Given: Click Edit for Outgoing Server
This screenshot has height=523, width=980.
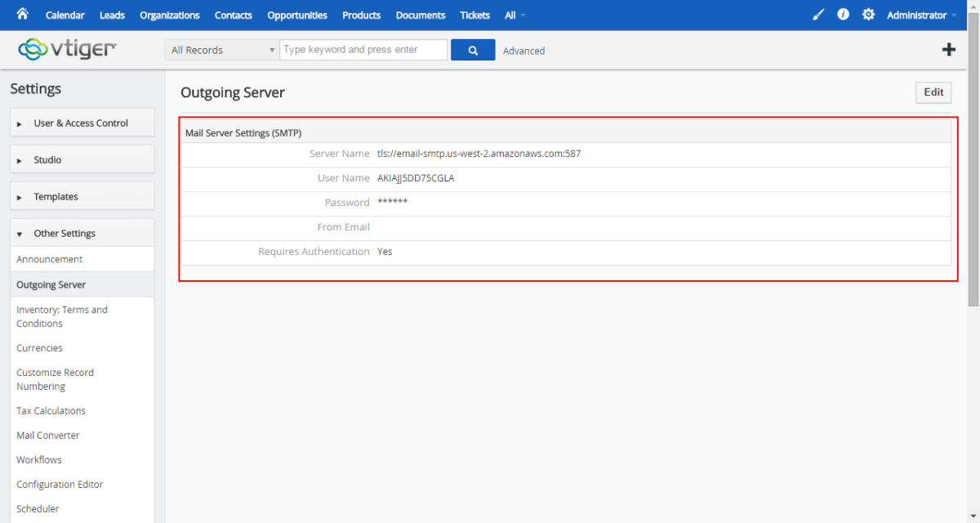Looking at the screenshot, I should 933,92.
